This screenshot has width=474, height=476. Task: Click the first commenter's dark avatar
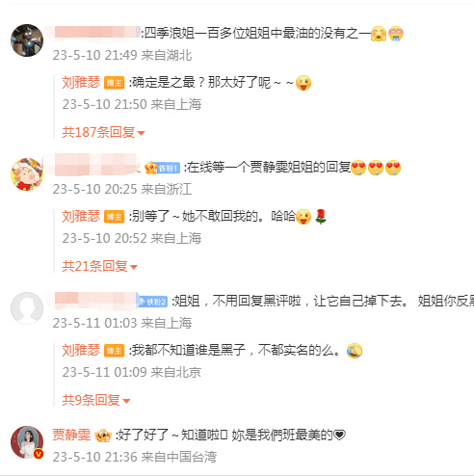click(27, 40)
